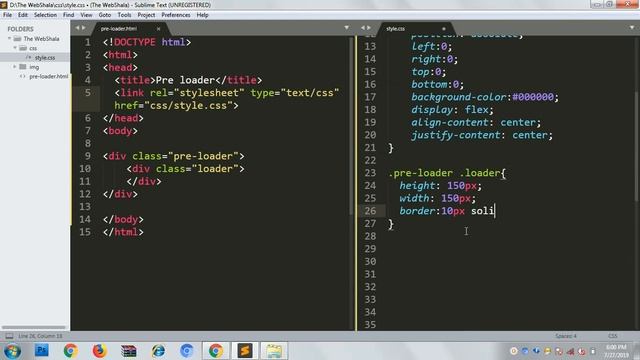Select the css folder in sidebar
This screenshot has width=640, height=360.
pyautogui.click(x=33, y=48)
